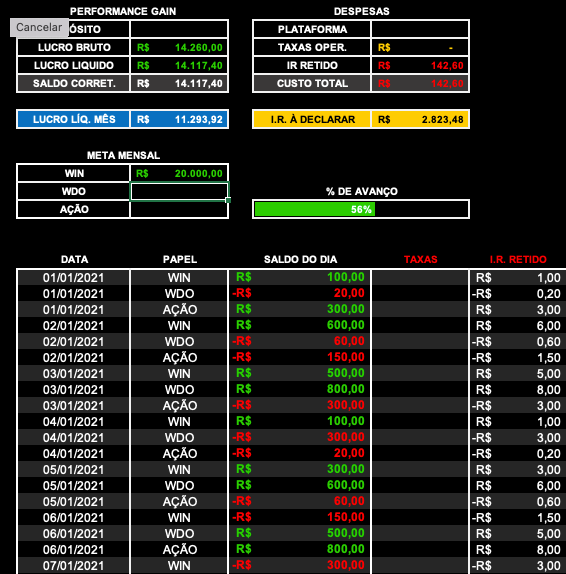Viewport: 566px width, 574px height.
Task: Click the WIN meta value R$ 20.000,00
Action: click(179, 174)
